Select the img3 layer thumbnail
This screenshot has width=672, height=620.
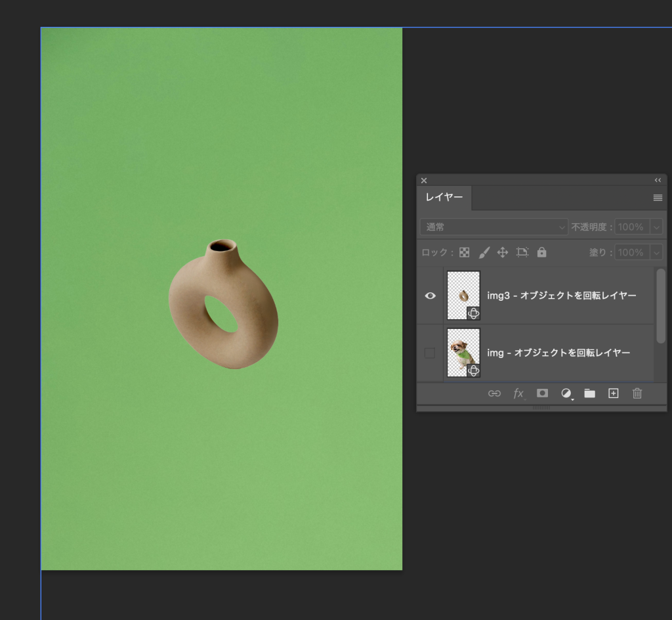pyautogui.click(x=463, y=296)
